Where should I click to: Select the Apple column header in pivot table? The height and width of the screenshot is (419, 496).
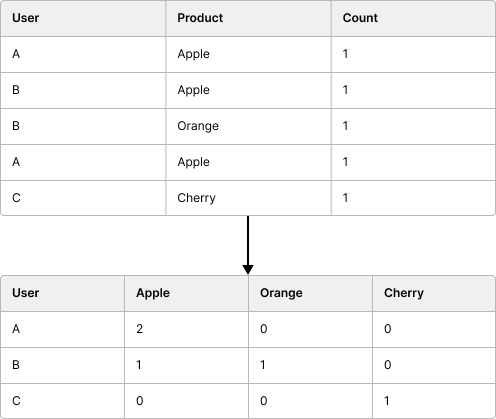(186, 293)
